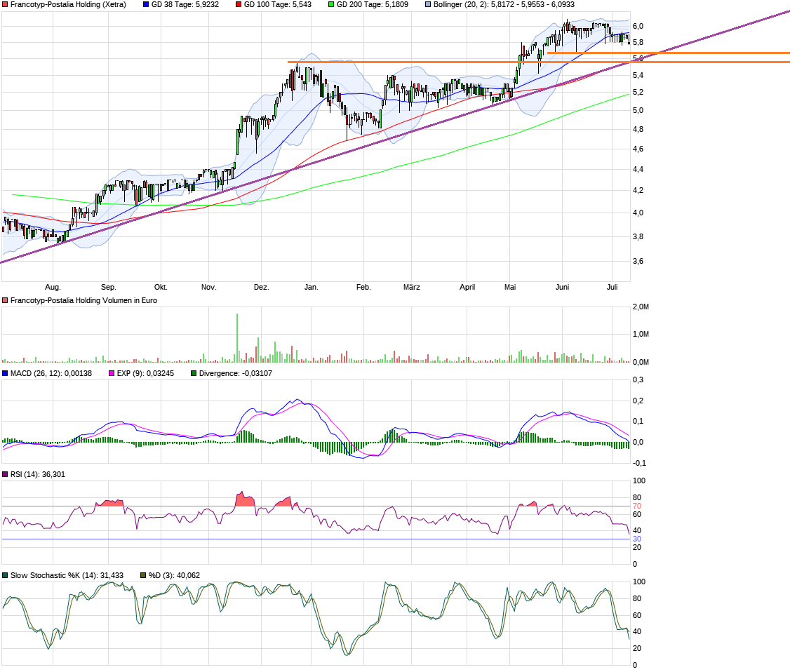Viewport: 790px width, 672px height.
Task: Click the 0,3 MACD axis label
Action: pos(638,379)
